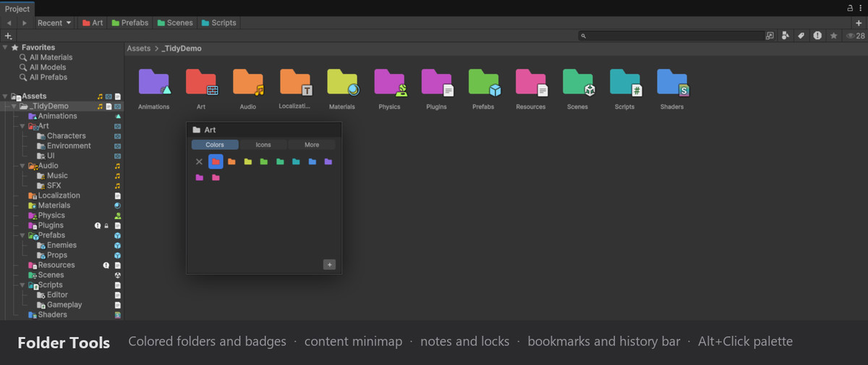Pick the yellow folder color swatch

pyautogui.click(x=248, y=161)
